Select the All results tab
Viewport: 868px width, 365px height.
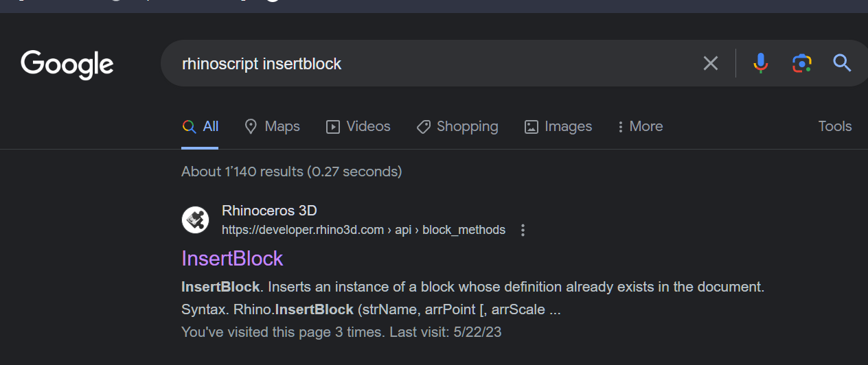pos(200,126)
